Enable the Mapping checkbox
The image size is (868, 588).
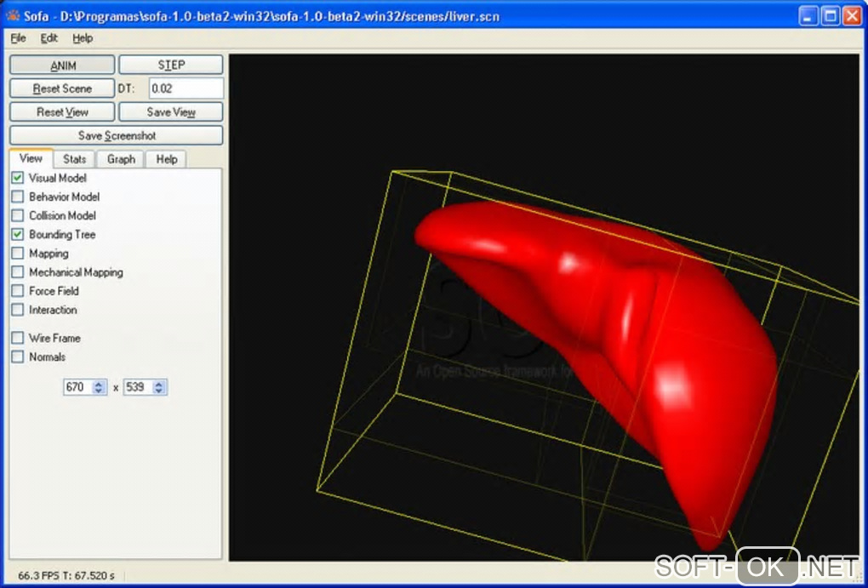pyautogui.click(x=18, y=253)
